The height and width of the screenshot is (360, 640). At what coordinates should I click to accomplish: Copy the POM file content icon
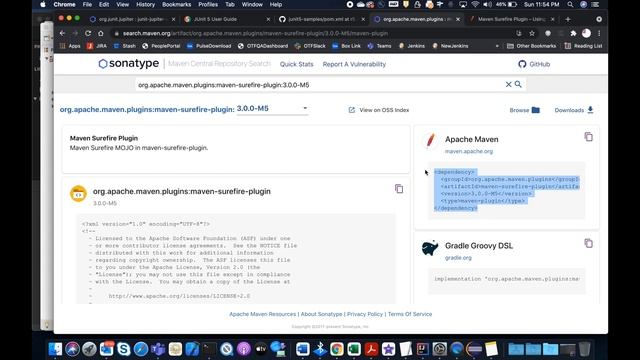pos(399,189)
